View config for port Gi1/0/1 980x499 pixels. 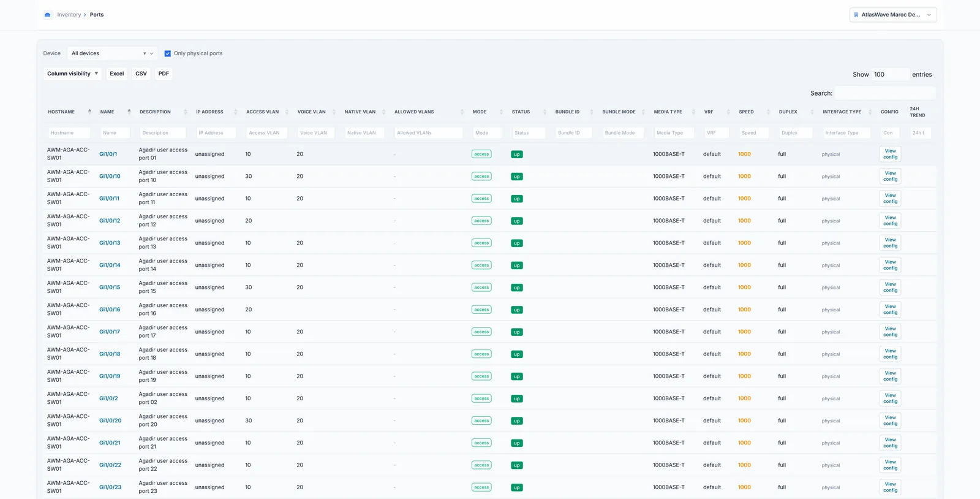pos(891,154)
